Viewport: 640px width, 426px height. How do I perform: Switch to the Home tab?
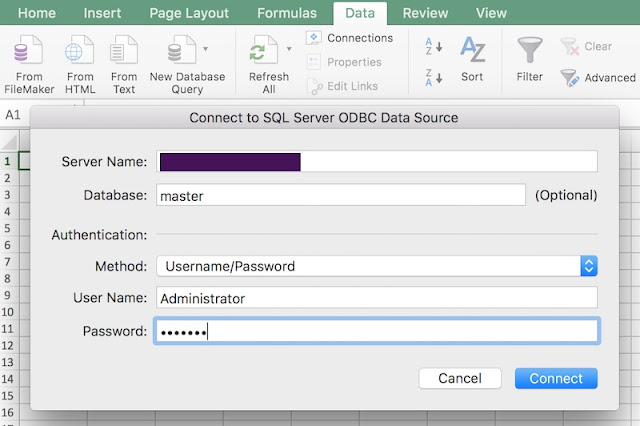coord(37,13)
